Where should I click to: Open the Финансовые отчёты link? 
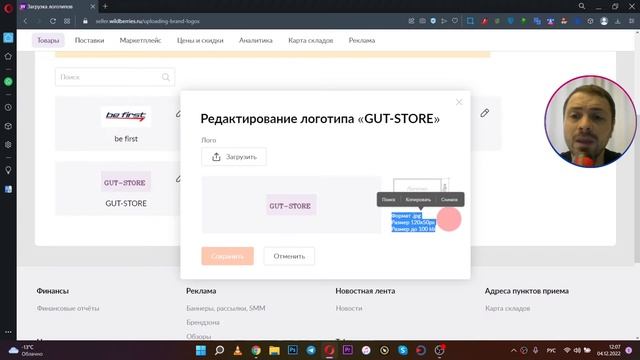68,308
